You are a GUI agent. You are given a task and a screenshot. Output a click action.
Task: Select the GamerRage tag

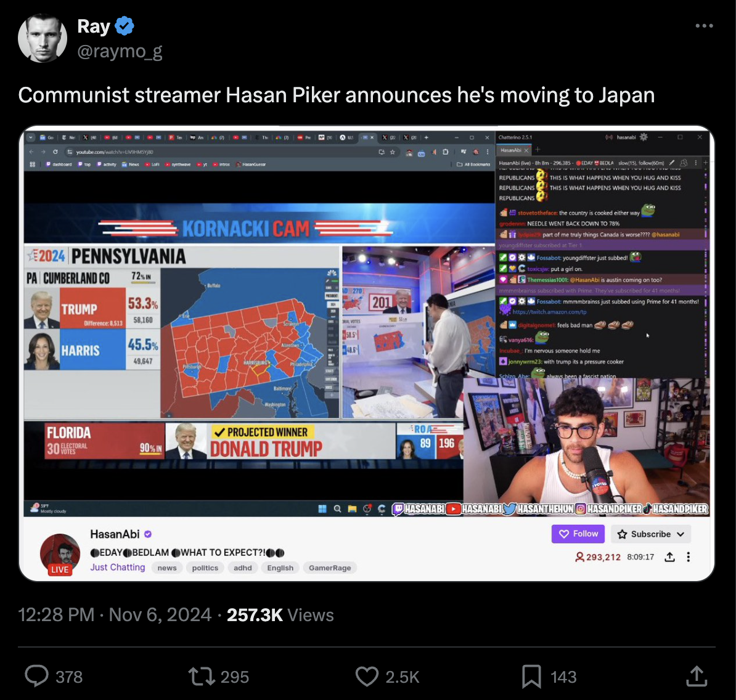(330, 568)
